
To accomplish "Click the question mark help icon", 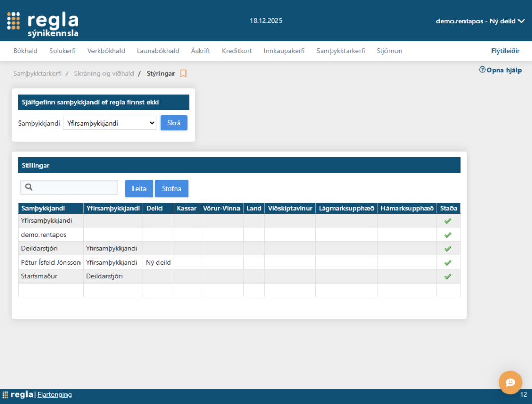I will 482,70.
